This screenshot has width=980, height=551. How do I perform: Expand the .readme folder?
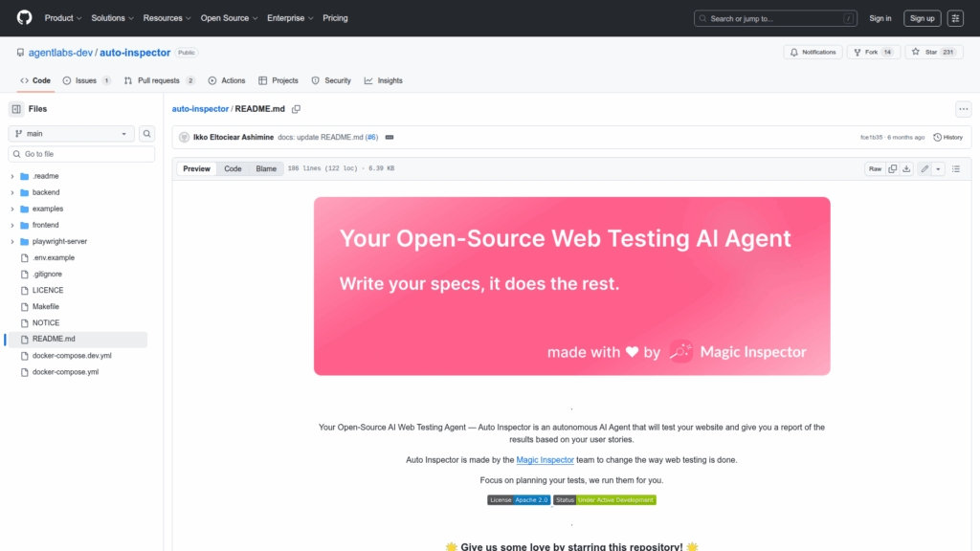(x=11, y=176)
